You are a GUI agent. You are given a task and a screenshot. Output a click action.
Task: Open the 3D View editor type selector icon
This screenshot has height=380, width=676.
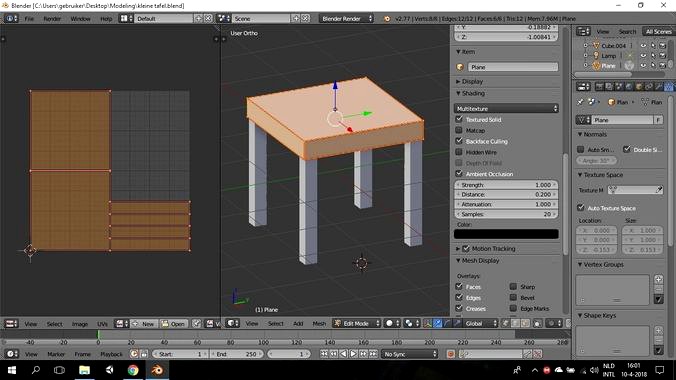[x=232, y=323]
